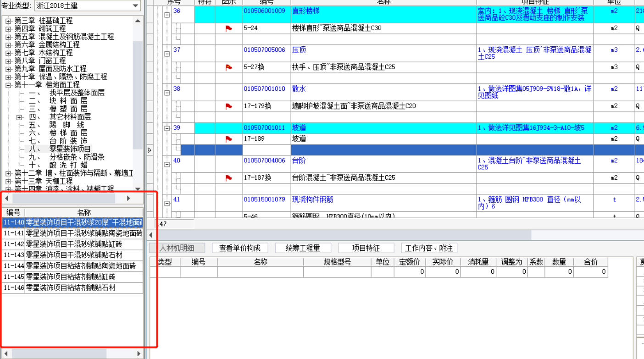The width and height of the screenshot is (644, 359).
Task: Select quota 11-140 干混砂浆20厚 row
Action: click(x=72, y=222)
